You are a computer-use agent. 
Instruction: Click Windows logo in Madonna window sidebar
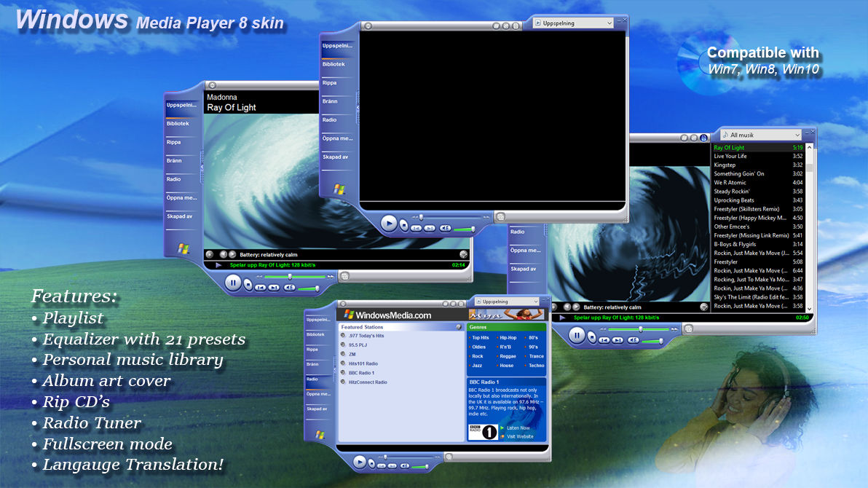(184, 248)
